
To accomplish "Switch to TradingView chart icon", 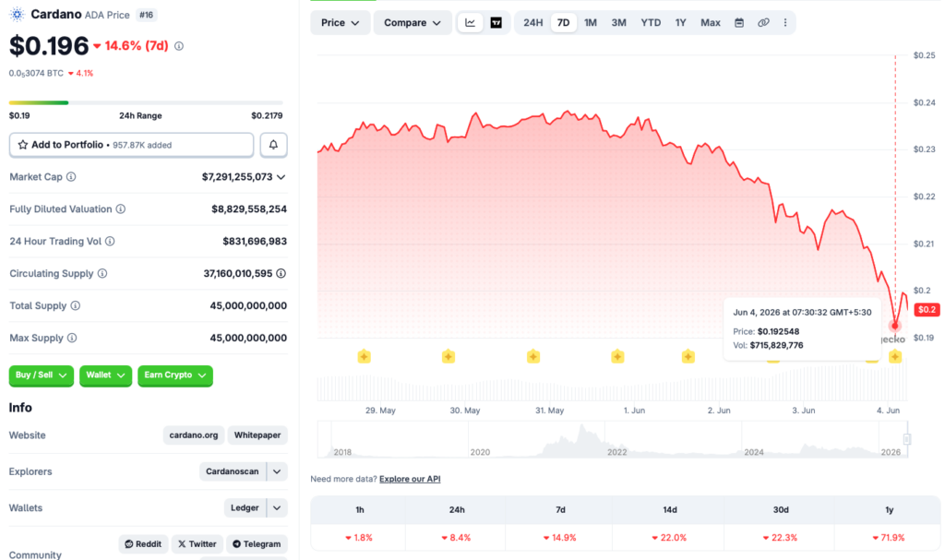I will pos(496,23).
